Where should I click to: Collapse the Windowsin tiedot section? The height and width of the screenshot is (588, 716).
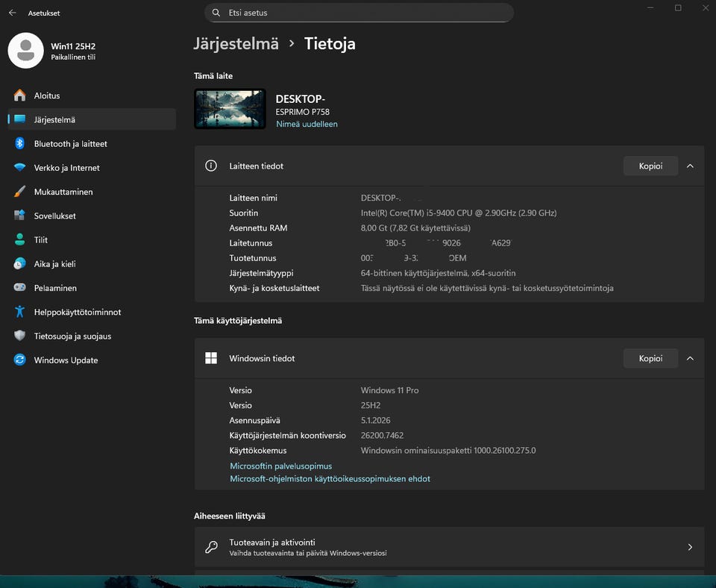tap(690, 359)
